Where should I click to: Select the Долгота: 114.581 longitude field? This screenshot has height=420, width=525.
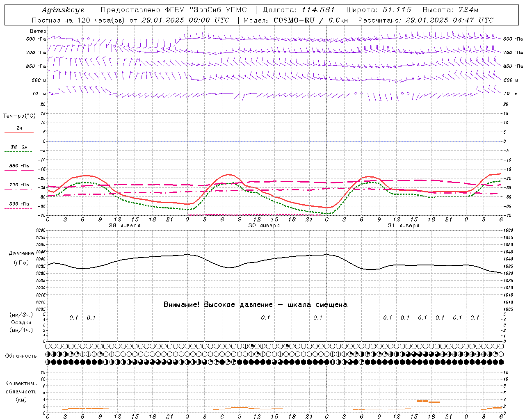[x=299, y=10]
